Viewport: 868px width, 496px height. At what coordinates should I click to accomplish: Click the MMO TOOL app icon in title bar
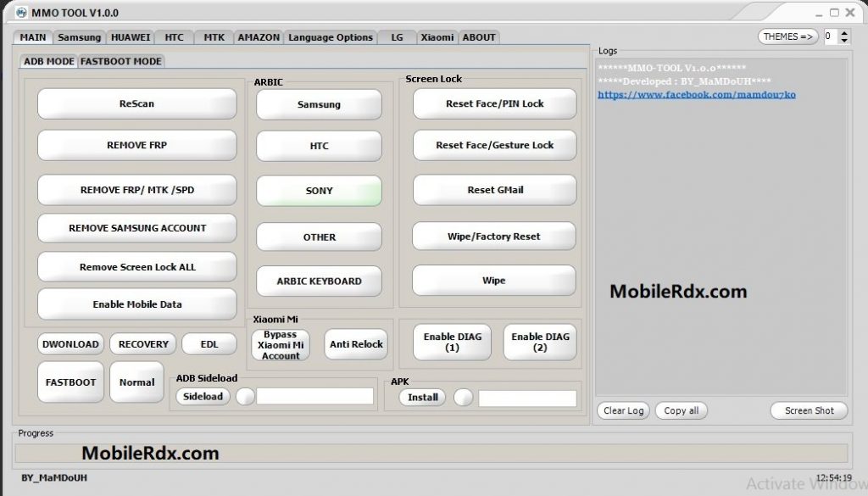tap(21, 12)
